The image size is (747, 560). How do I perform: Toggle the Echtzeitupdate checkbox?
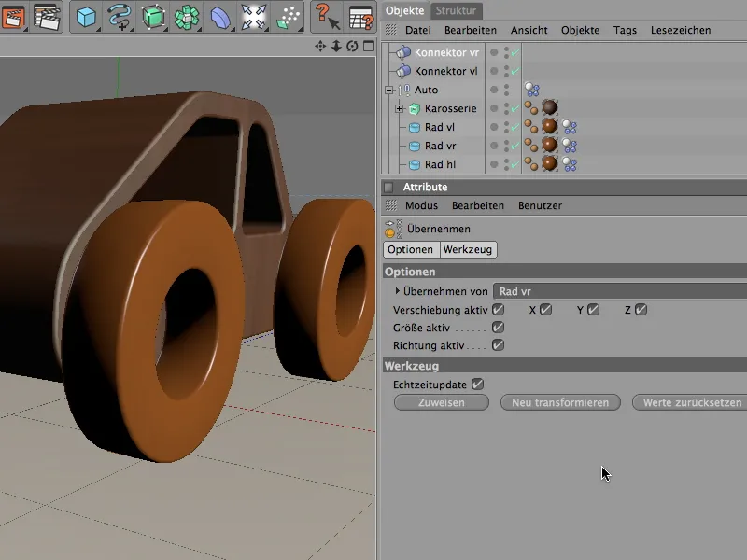pos(477,384)
